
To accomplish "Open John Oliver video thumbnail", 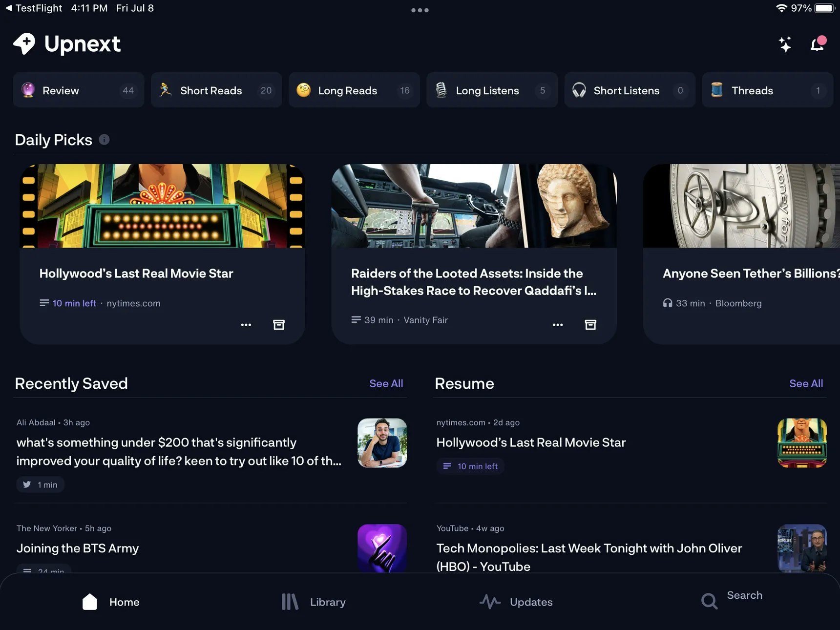I will click(x=802, y=548).
